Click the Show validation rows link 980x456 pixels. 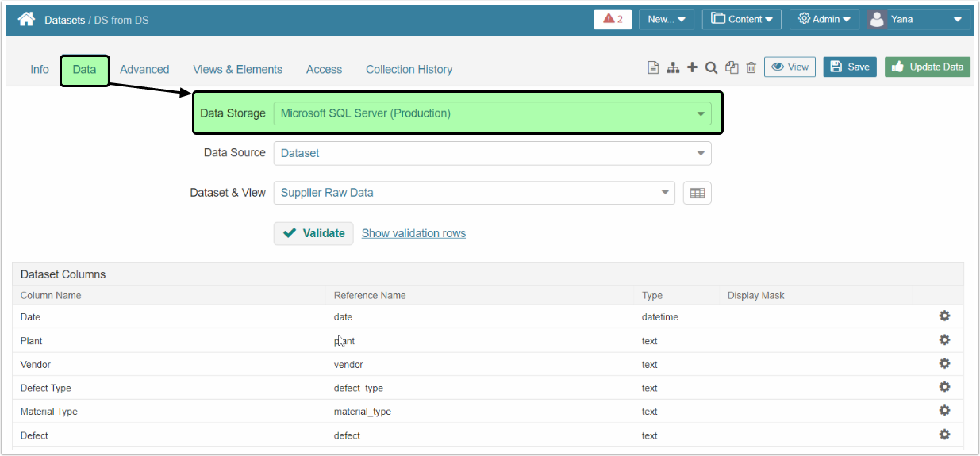click(x=413, y=233)
